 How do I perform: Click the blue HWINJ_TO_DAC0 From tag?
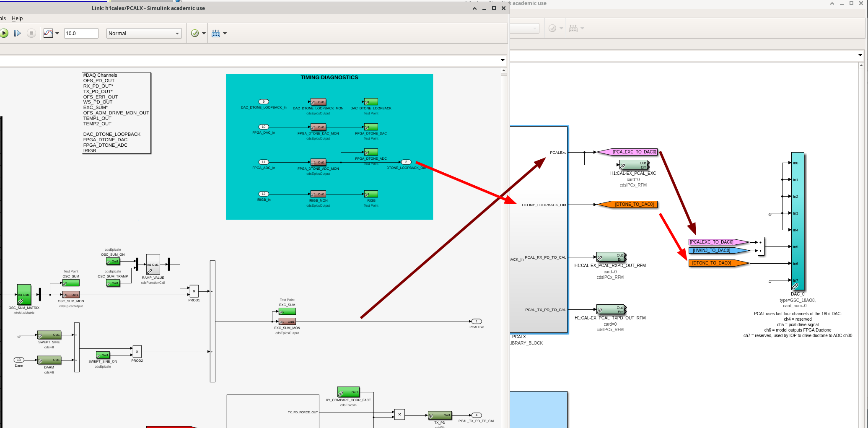(718, 250)
